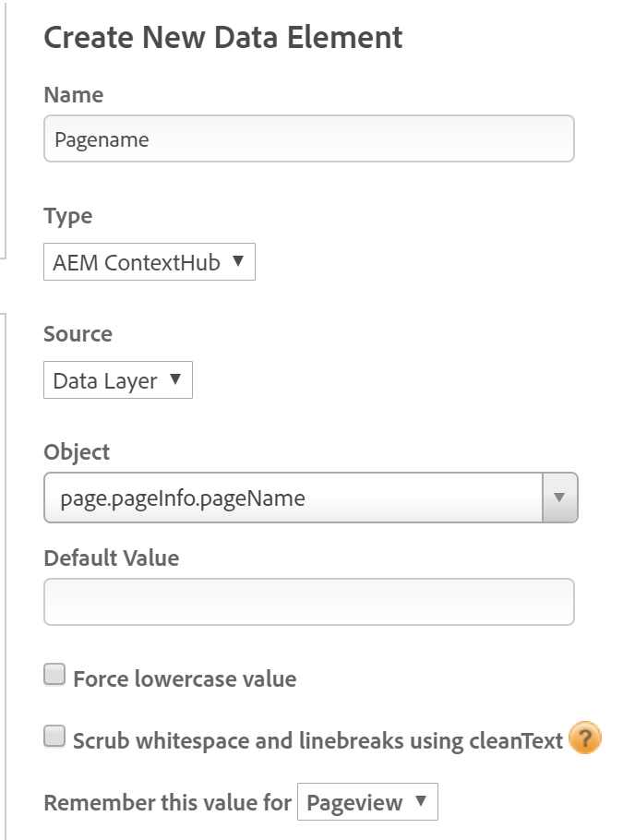Screen dimensions: 623x840
Task: Enable the Force lowercase value checkbox
Action: tap(55, 675)
